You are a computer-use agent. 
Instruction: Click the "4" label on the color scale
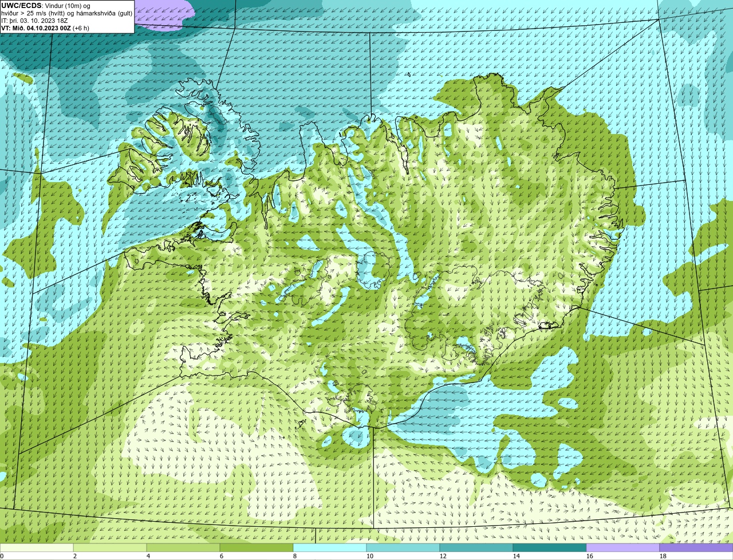148,556
